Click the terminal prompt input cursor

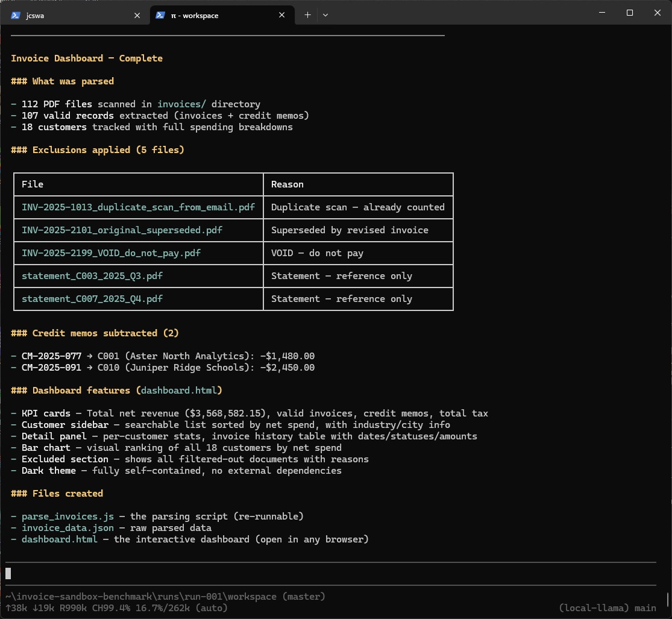click(8, 574)
